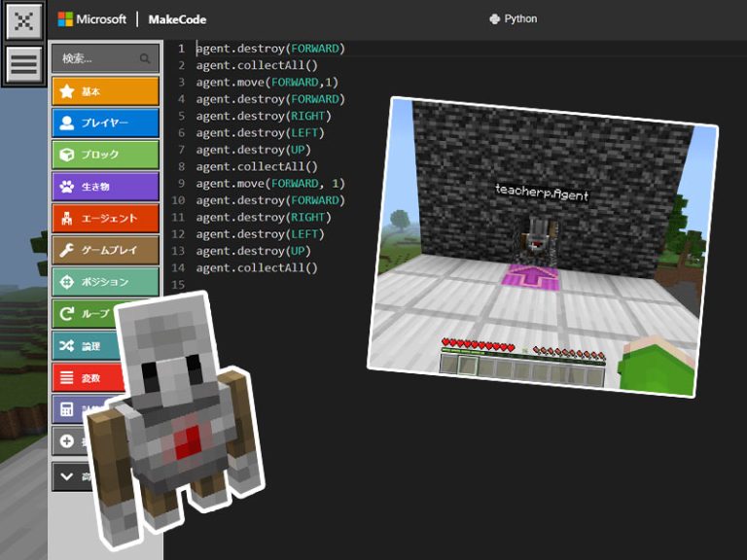
Task: Click the search magnifier icon
Action: (x=145, y=58)
